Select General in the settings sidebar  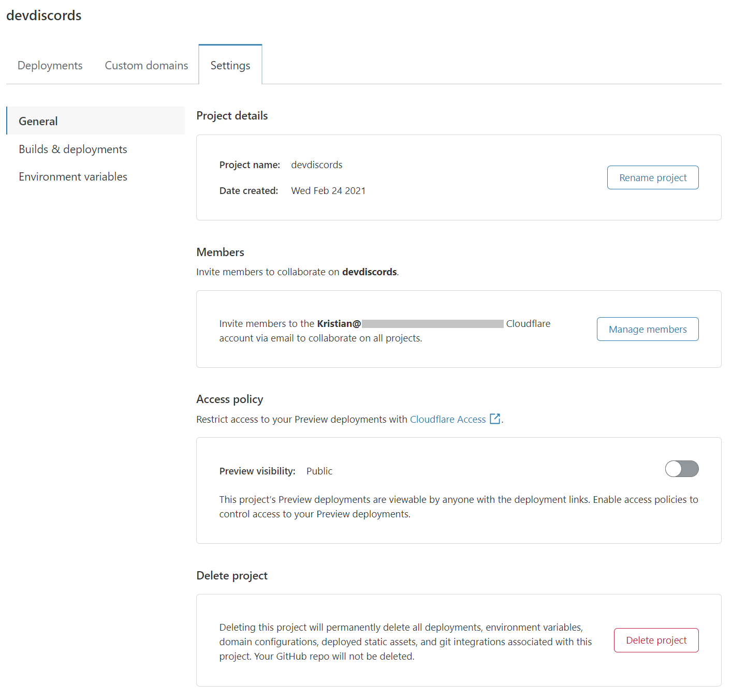click(x=38, y=121)
